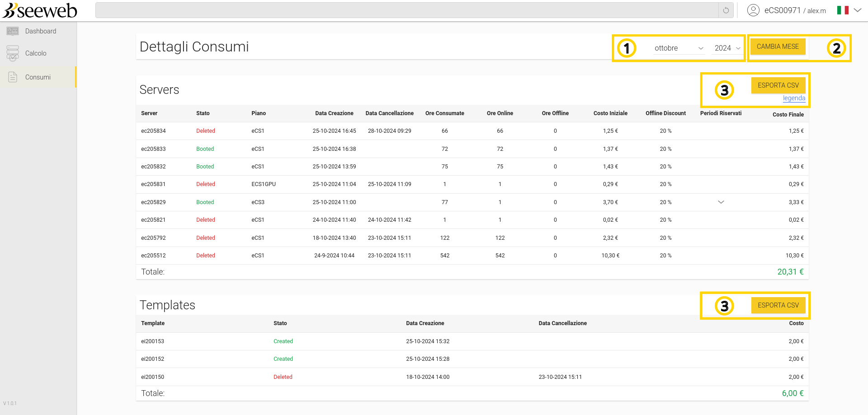The width and height of the screenshot is (868, 415).
Task: Click the Dettagli Consumi heading
Action: (x=194, y=47)
